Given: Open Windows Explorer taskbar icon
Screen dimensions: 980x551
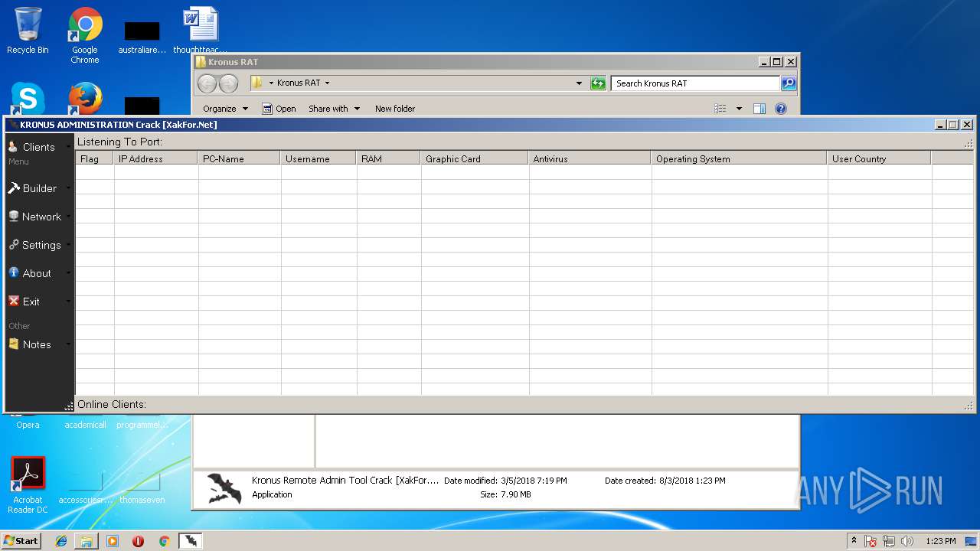Looking at the screenshot, I should click(x=87, y=541).
